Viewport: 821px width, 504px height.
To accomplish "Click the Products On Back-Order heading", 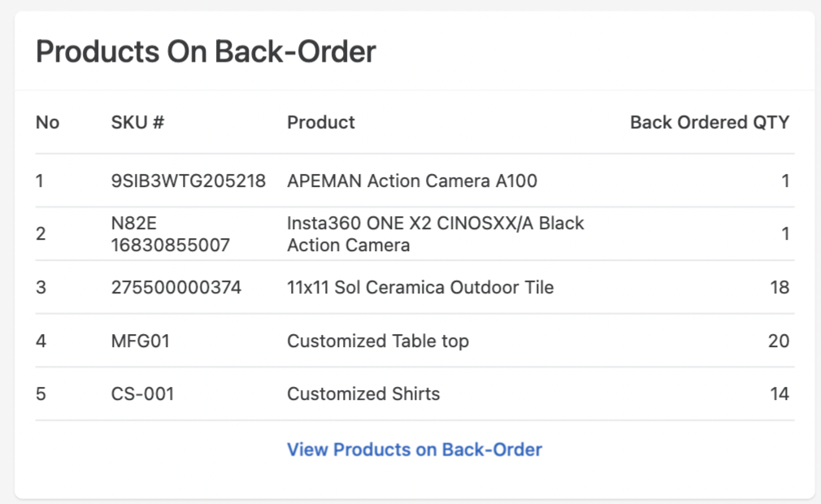I will point(206,52).
